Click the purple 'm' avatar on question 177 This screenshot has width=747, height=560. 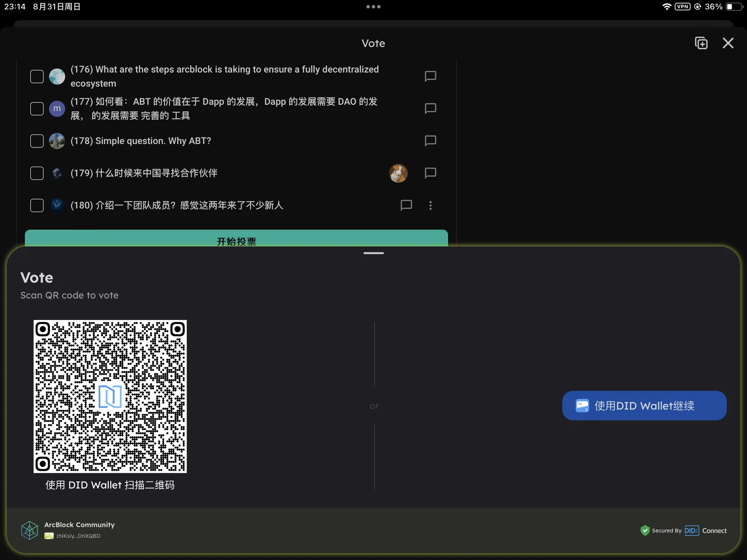click(57, 109)
